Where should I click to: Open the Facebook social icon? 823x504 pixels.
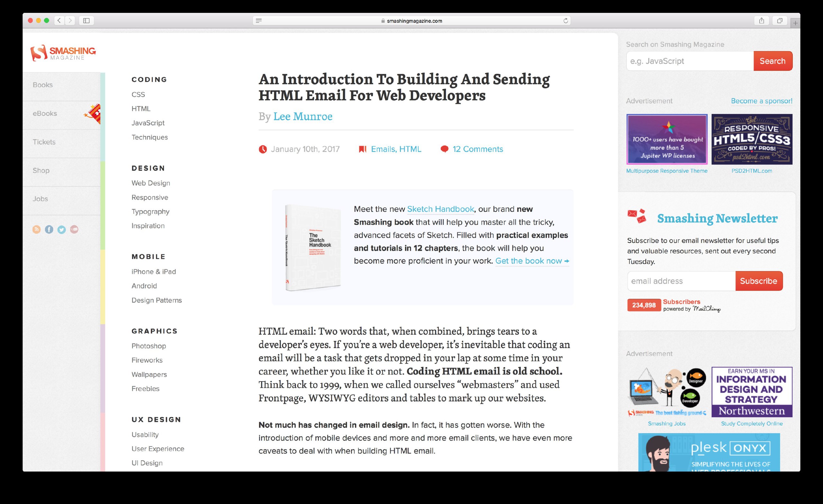tap(49, 230)
